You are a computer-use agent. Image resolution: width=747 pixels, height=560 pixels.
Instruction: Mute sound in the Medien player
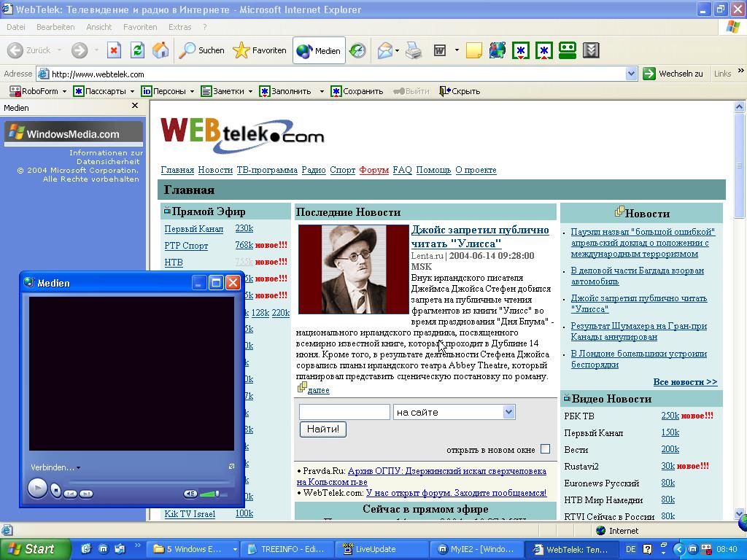click(190, 494)
